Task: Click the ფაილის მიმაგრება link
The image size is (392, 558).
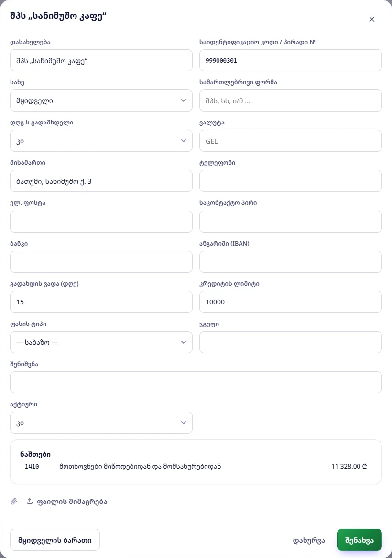Action: point(72,502)
